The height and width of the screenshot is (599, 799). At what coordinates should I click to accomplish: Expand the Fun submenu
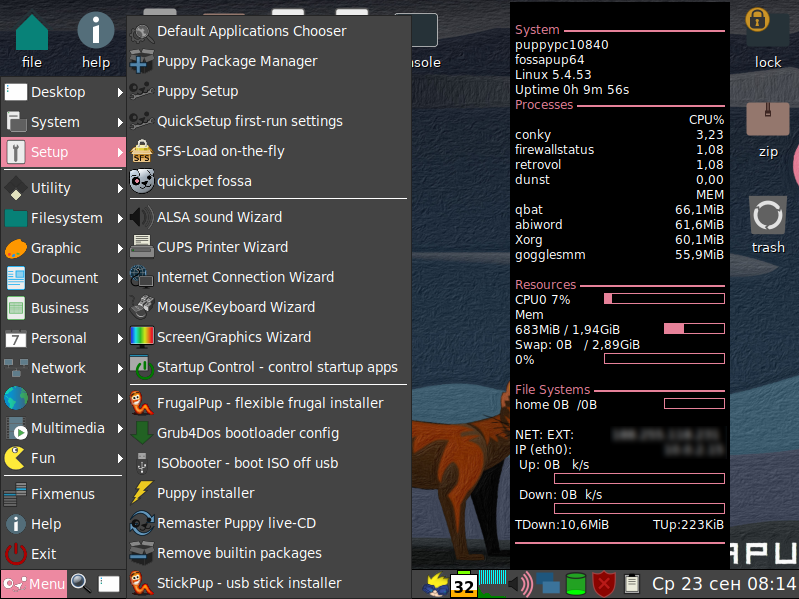coord(64,458)
